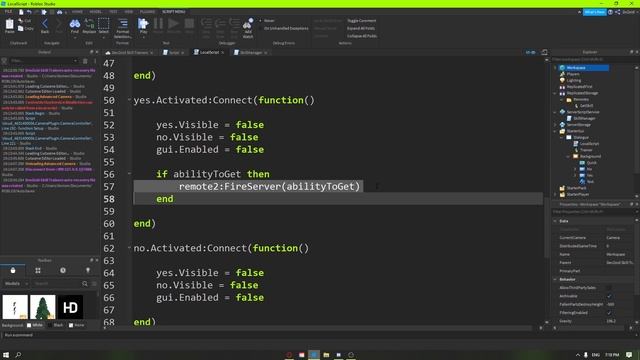Click the What's New button
Image resolution: width=640 pixels, height=360 pixels.
pos(594,12)
